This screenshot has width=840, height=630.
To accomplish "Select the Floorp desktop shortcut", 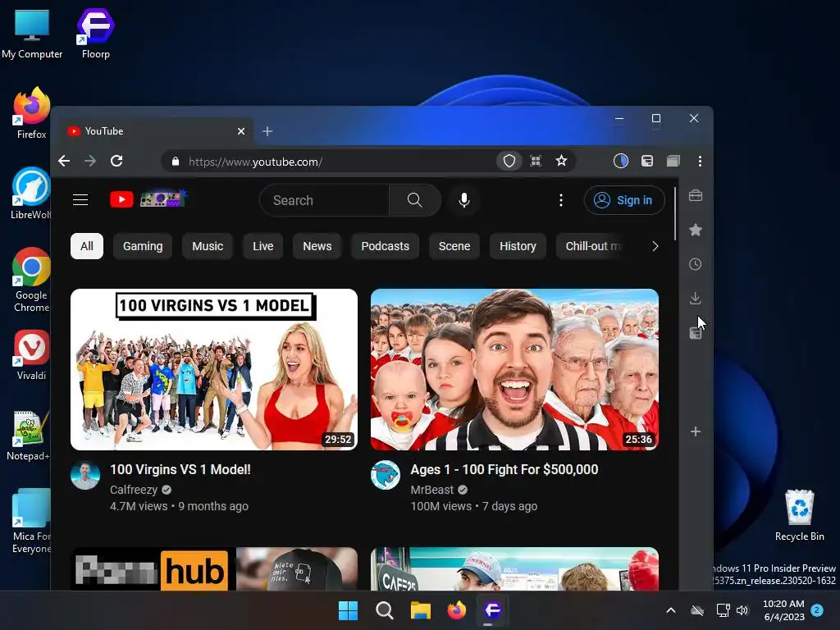I will 96,34.
